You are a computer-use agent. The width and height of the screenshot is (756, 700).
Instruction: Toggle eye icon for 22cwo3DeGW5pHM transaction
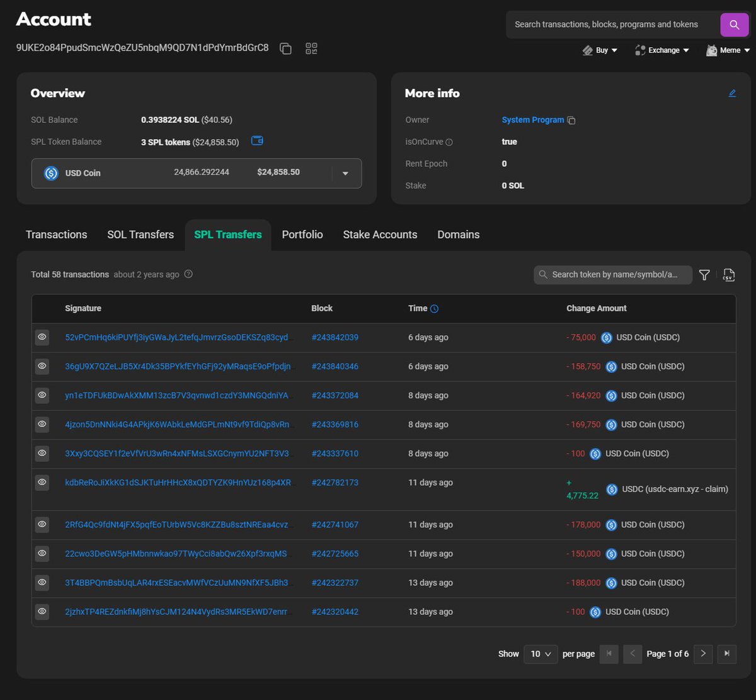pos(42,554)
